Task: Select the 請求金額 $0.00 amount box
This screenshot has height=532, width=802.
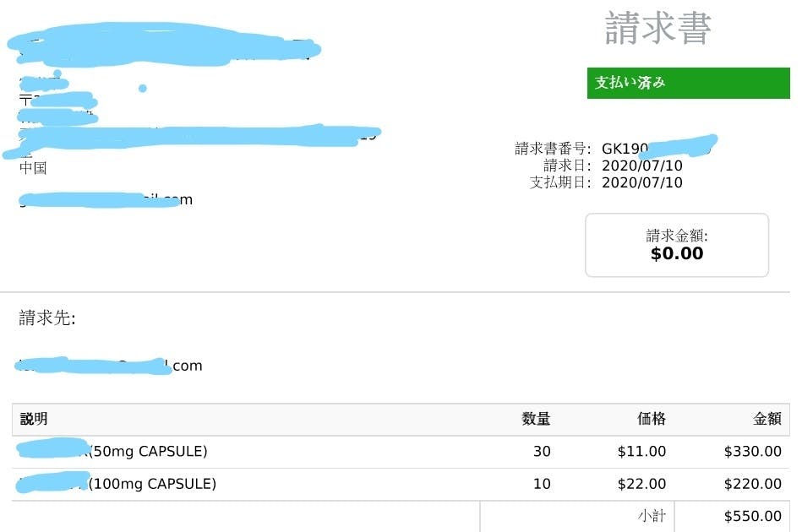Action: (677, 245)
